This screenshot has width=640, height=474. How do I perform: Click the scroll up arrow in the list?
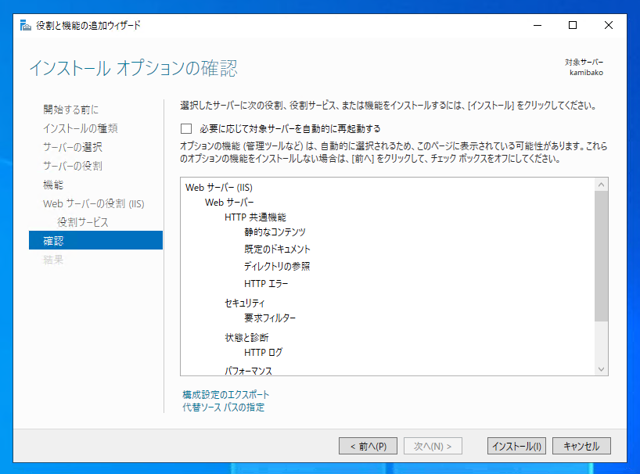[601, 185]
